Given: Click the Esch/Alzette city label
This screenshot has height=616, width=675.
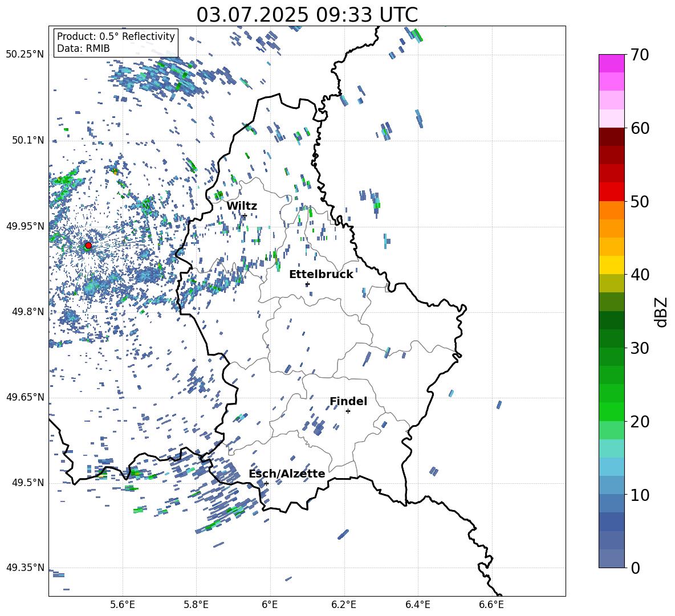Looking at the screenshot, I should point(287,474).
